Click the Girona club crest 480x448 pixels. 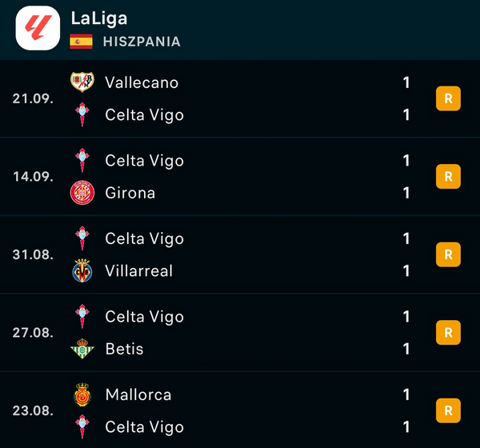(82, 193)
